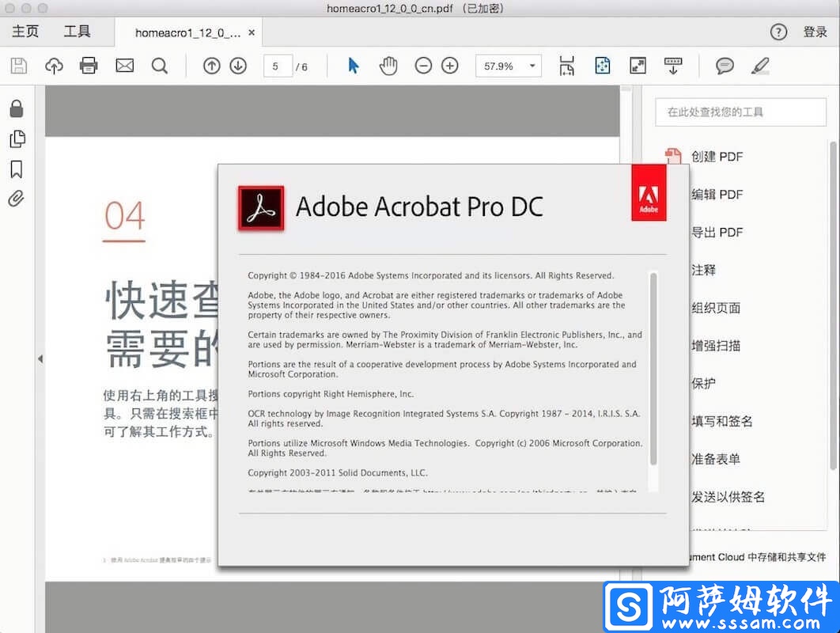This screenshot has height=633, width=840.
Task: Click the tool search field
Action: [x=740, y=112]
